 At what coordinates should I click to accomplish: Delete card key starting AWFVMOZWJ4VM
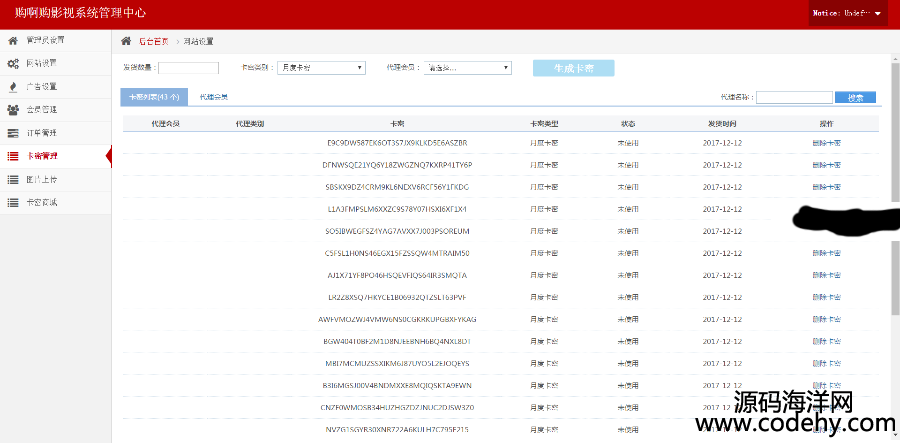coord(827,320)
